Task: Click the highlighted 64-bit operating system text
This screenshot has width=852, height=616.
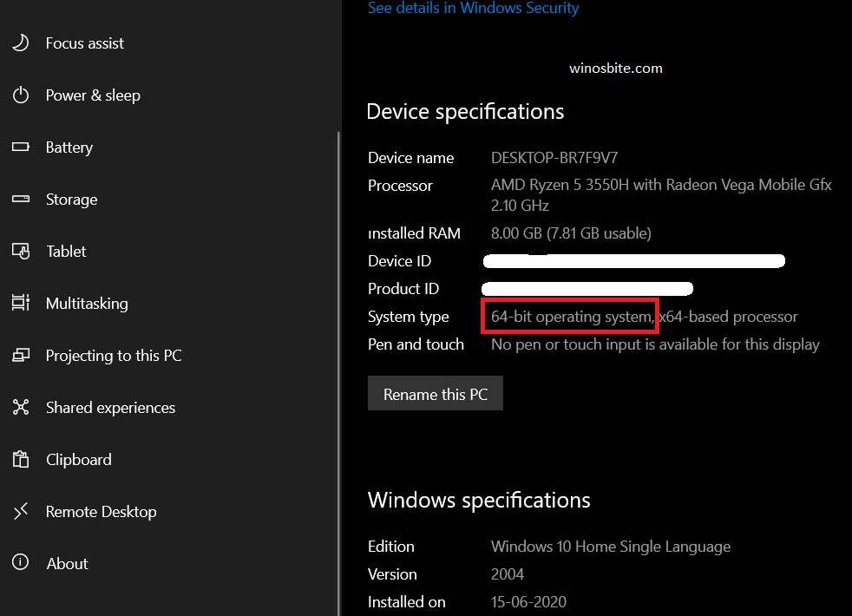Action: 571,317
